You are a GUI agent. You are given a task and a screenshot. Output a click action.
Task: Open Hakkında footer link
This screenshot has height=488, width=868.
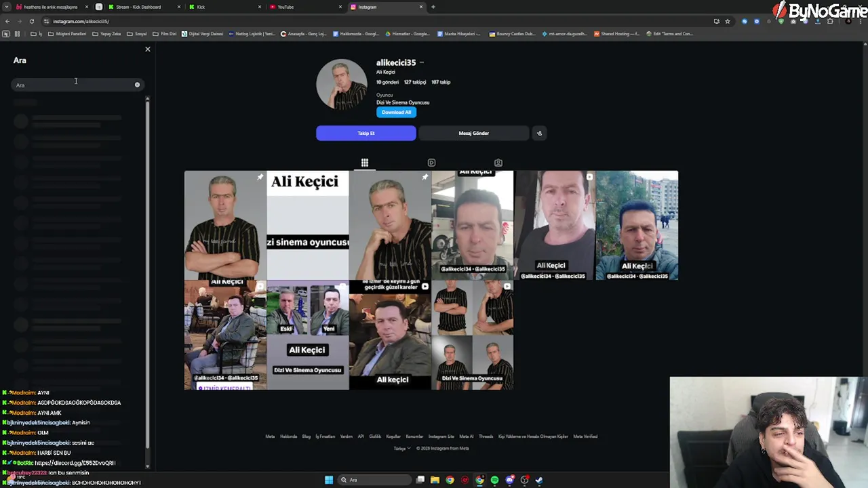click(x=288, y=436)
